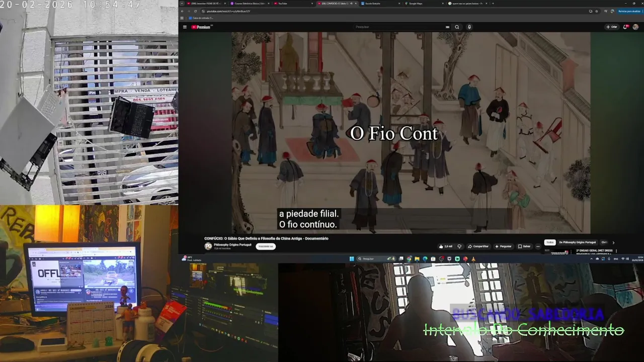This screenshot has width=644, height=362.
Task: Switch to the YouTube browser tab
Action: 294,4
